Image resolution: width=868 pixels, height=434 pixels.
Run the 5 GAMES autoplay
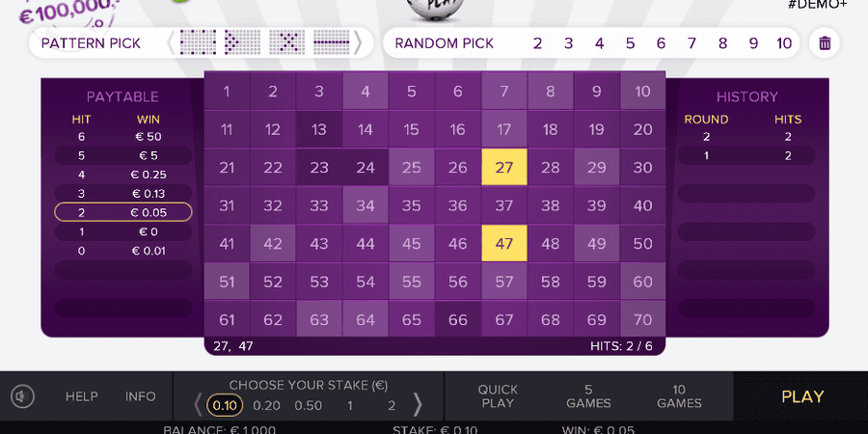point(588,396)
